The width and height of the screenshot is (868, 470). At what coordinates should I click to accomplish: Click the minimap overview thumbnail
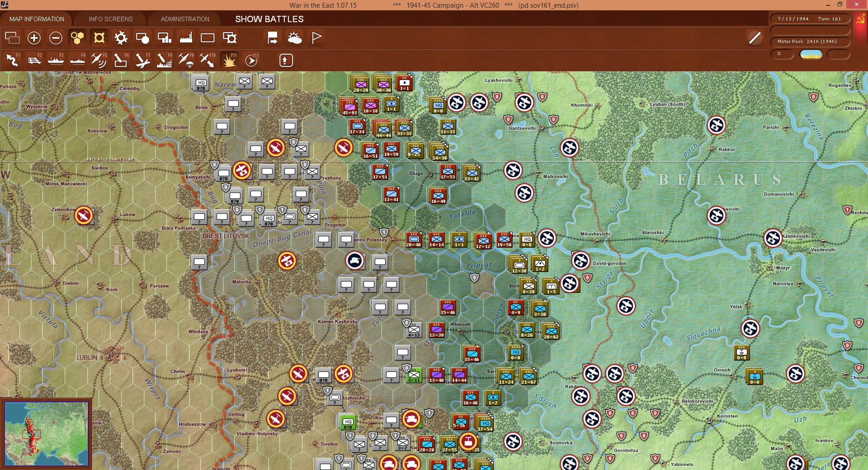click(46, 433)
